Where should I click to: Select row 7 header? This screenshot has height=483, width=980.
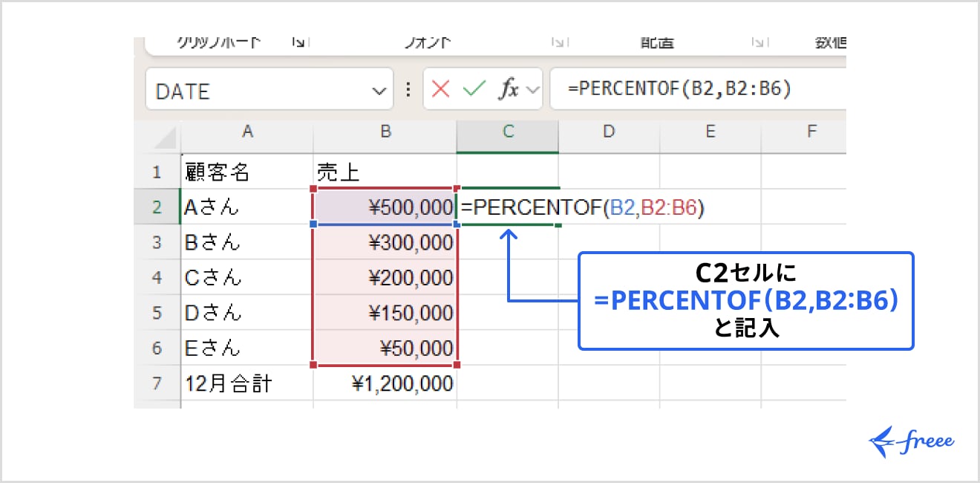pos(157,383)
